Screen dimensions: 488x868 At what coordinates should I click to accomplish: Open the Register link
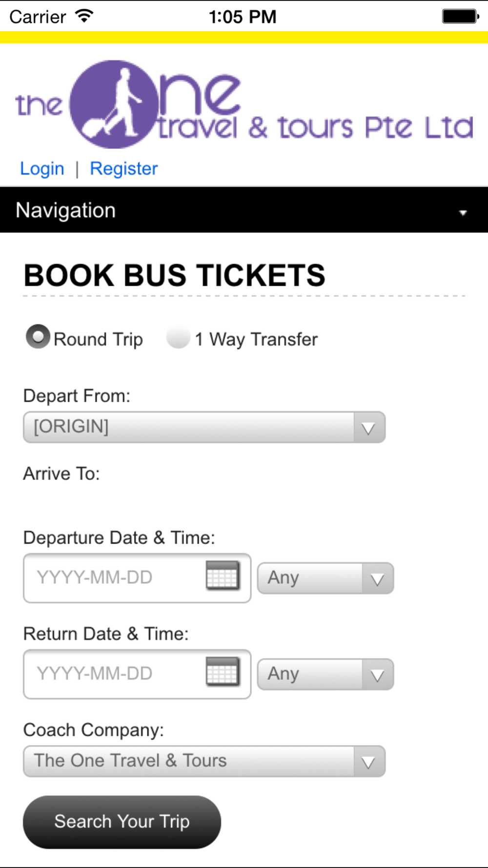tap(124, 168)
